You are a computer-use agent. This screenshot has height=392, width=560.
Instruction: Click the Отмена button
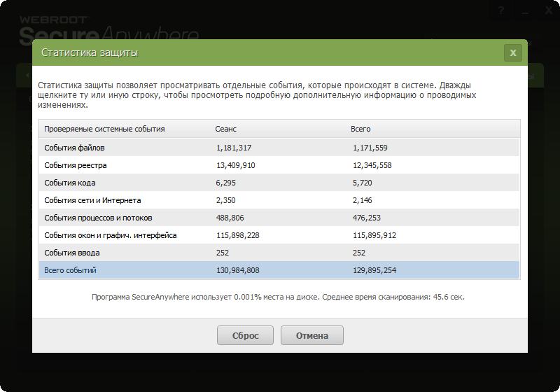[311, 335]
